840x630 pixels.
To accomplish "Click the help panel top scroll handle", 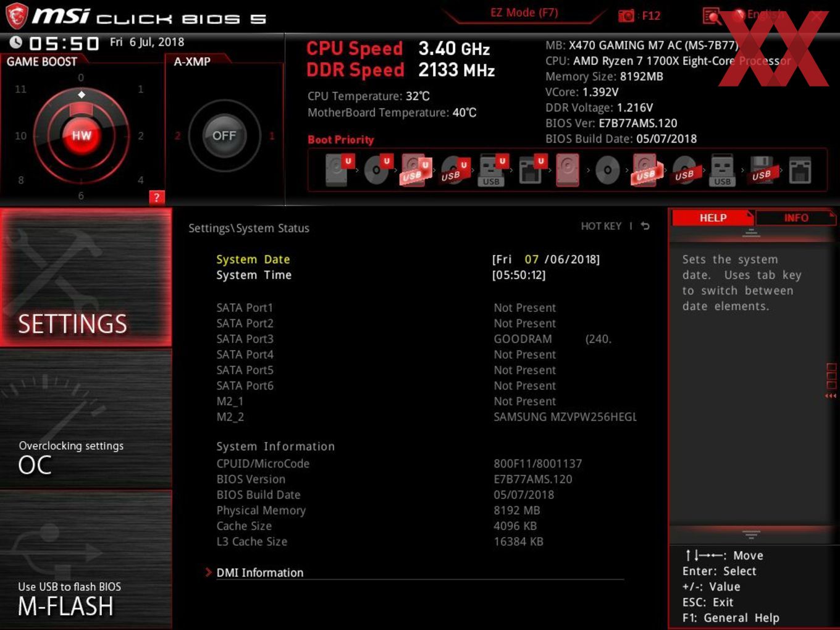I will 751,234.
